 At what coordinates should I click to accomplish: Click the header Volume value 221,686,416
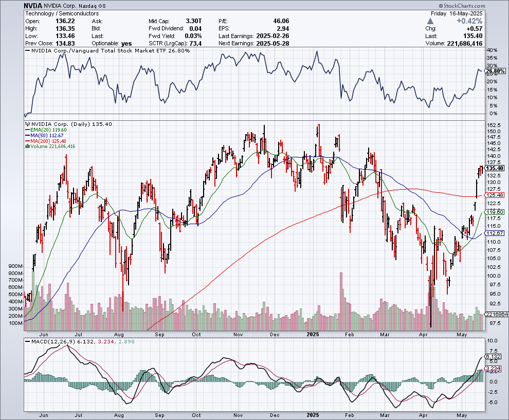[x=465, y=44]
